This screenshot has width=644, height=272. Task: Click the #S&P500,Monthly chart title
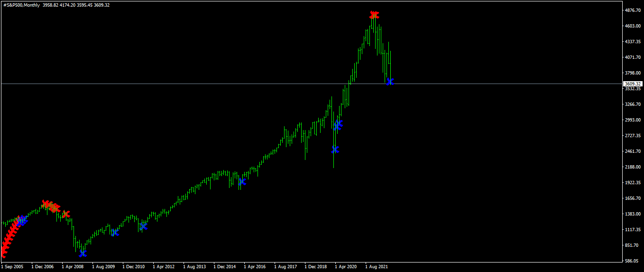21,5
